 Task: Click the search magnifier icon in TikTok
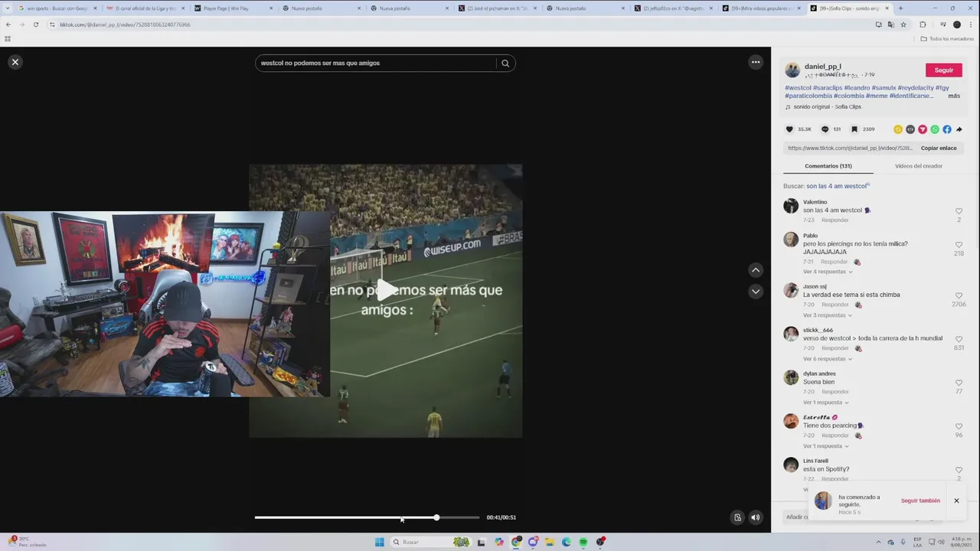pos(505,64)
